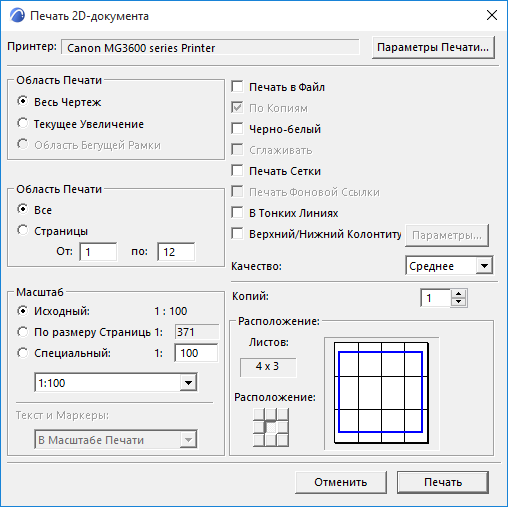
Task: Click the по page number field
Action: pyautogui.click(x=176, y=252)
